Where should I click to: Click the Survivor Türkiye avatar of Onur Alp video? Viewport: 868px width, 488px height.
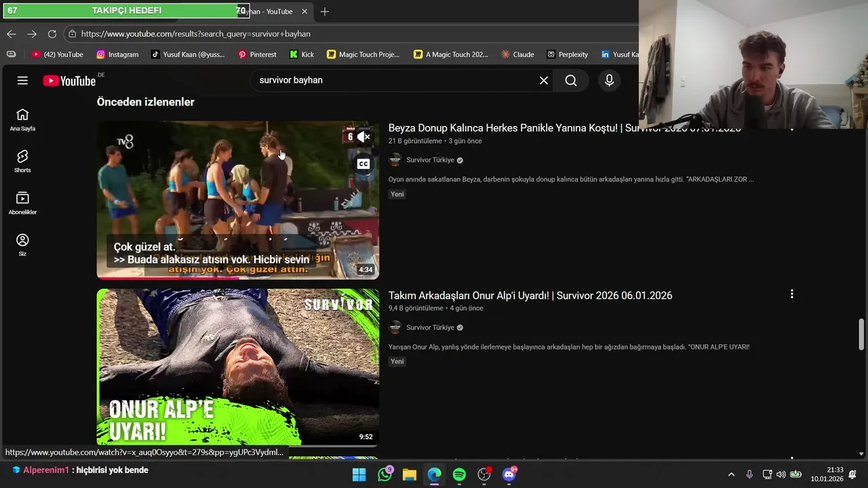coord(395,327)
